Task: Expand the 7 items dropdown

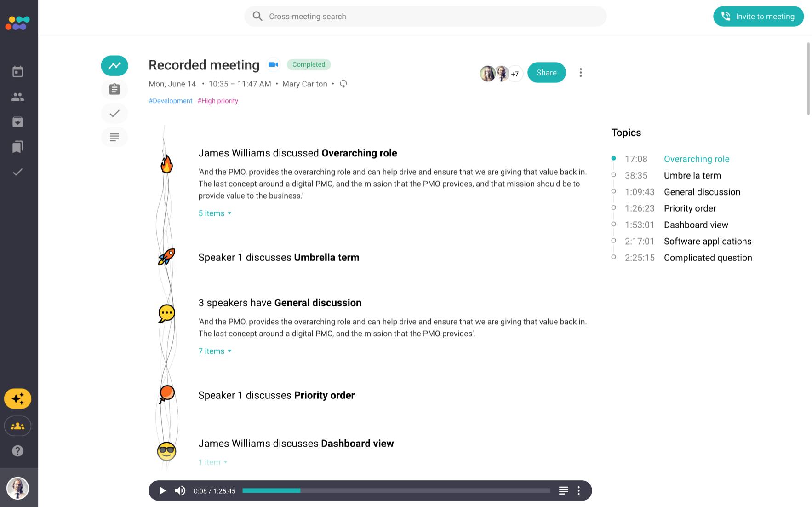Action: click(x=215, y=351)
